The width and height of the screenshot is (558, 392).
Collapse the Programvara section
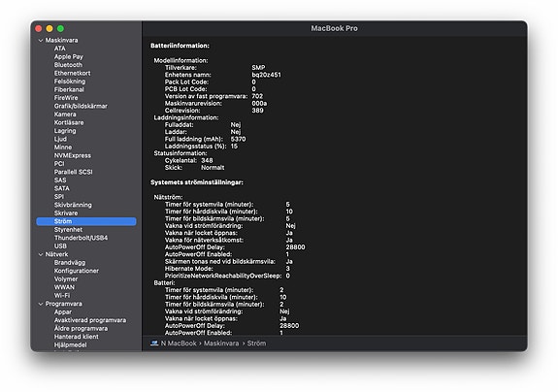tap(40, 304)
